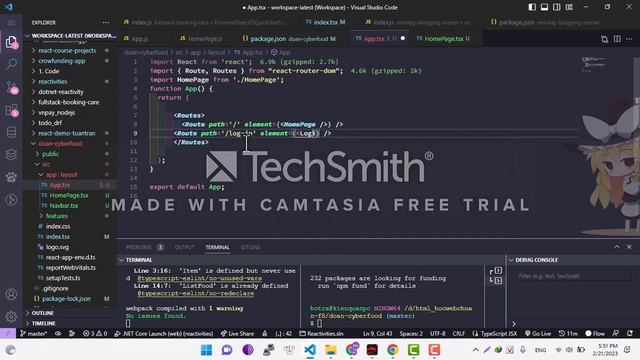Open File Explorer from the taskbar

point(331,350)
